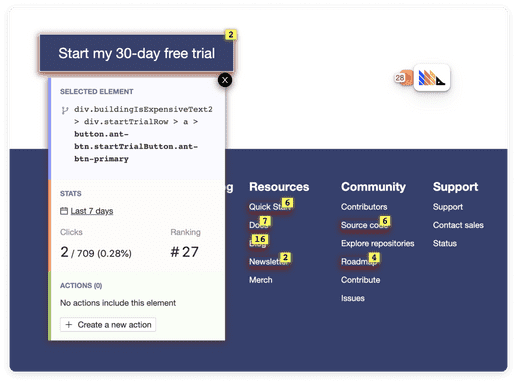The width and height of the screenshot is (517, 383).
Task: Select the 16 clicks badge on Blog
Action: pos(260,239)
